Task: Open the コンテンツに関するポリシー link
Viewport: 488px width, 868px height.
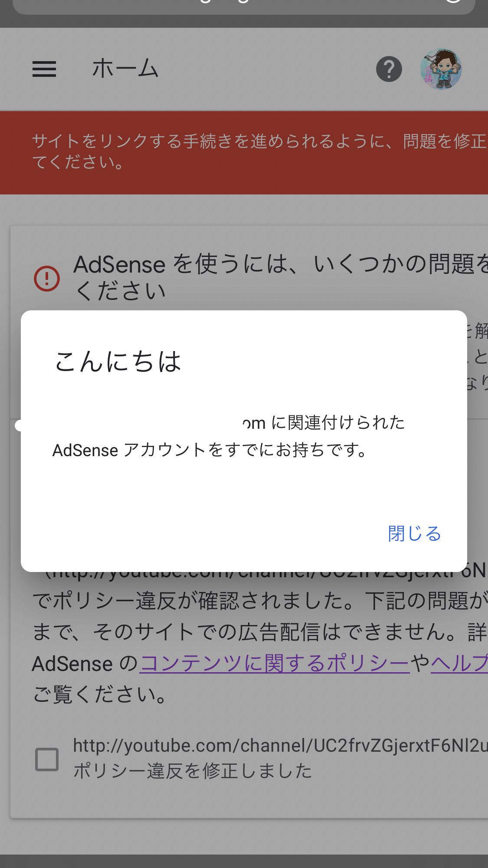Action: [275, 663]
